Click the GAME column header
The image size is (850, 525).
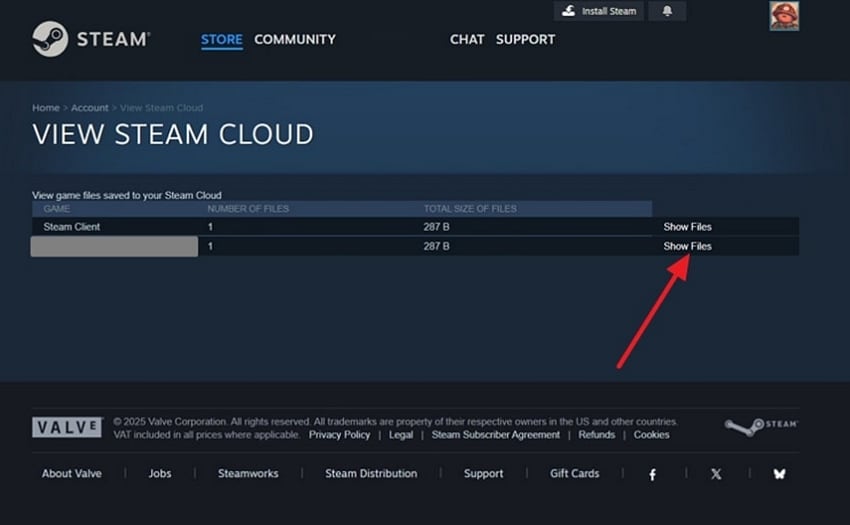point(56,209)
